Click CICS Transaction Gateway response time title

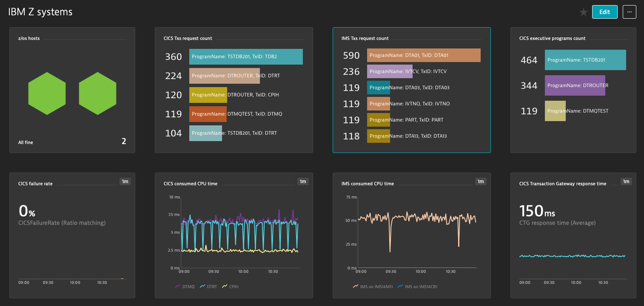point(563,184)
